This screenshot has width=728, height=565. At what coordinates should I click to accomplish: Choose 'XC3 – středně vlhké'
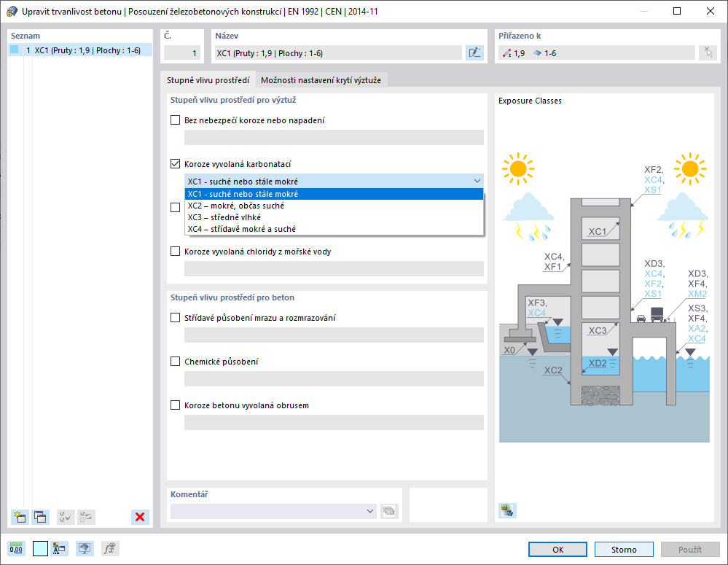[334, 217]
